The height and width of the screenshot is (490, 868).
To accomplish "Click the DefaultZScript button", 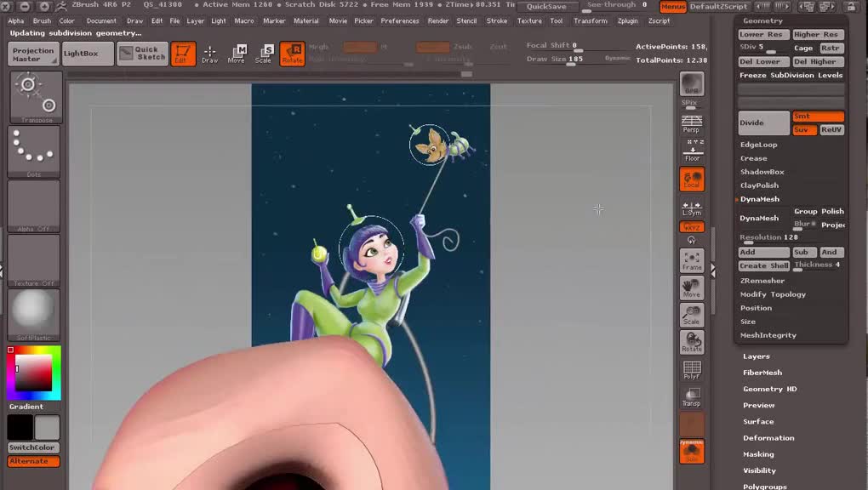I will (718, 7).
